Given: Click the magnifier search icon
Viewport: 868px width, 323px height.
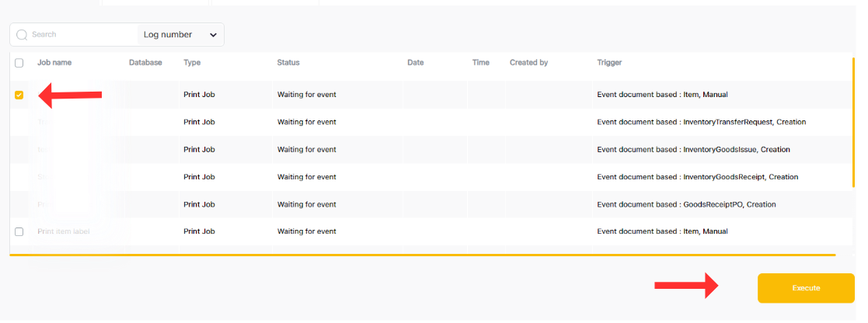Looking at the screenshot, I should pyautogui.click(x=22, y=35).
